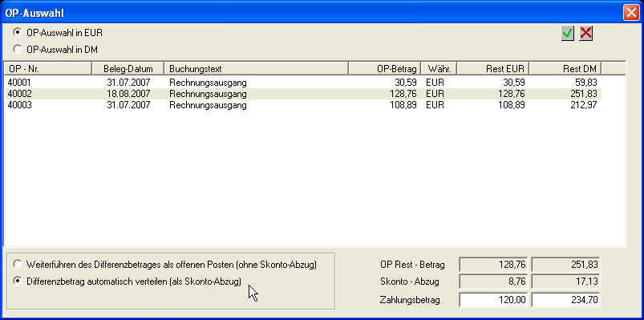Click into the Zahlungsbetrag DM field 234,70
The image size is (644, 320).
pyautogui.click(x=565, y=300)
